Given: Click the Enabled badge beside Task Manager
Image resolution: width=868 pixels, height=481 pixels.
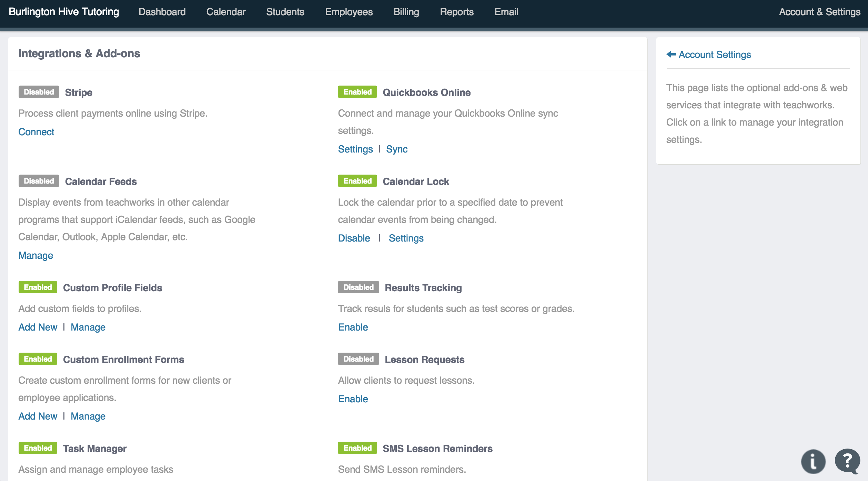Looking at the screenshot, I should (x=38, y=448).
